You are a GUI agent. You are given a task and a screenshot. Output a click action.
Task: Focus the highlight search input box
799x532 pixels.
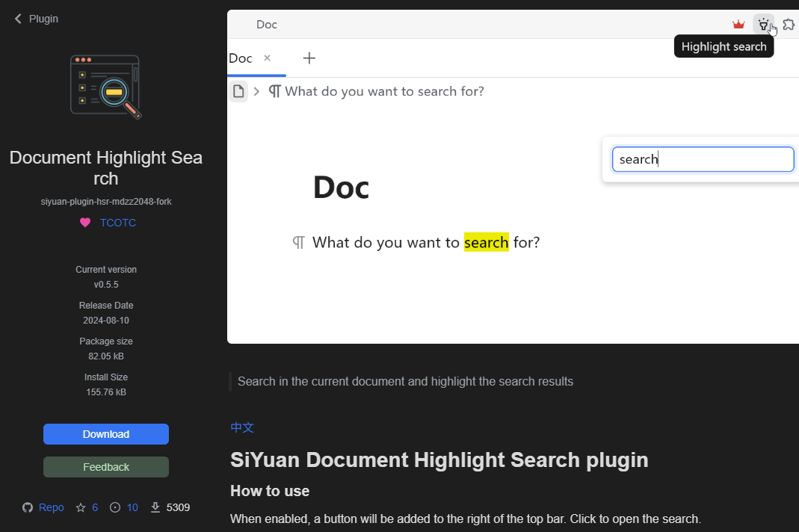(703, 159)
